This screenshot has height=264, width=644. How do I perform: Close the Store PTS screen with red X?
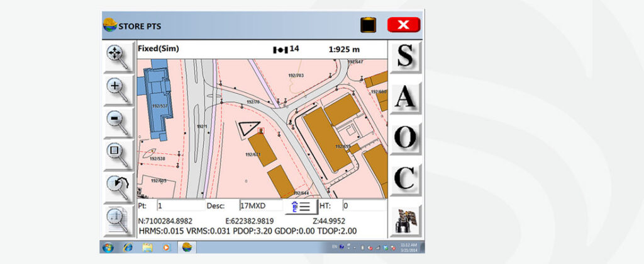(402, 25)
